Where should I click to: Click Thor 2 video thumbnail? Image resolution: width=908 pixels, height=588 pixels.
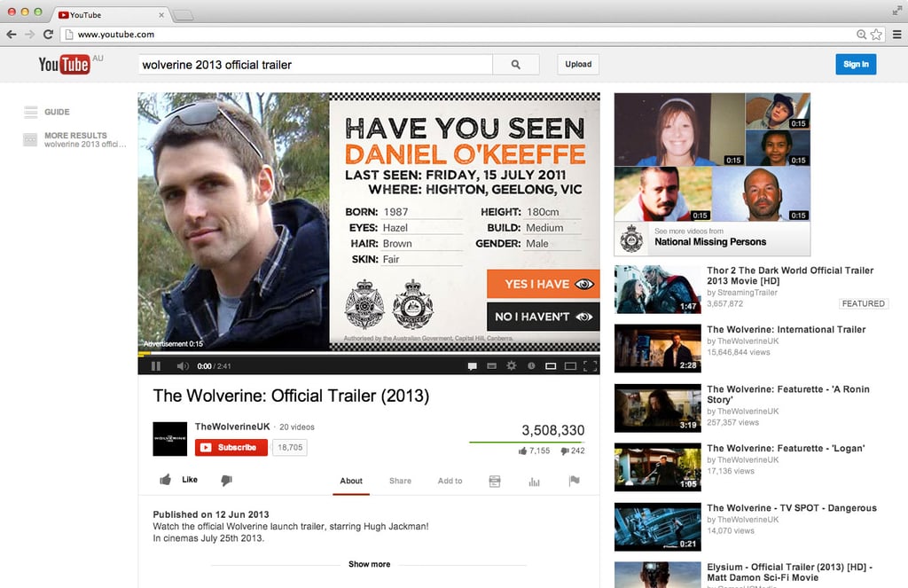(657, 289)
